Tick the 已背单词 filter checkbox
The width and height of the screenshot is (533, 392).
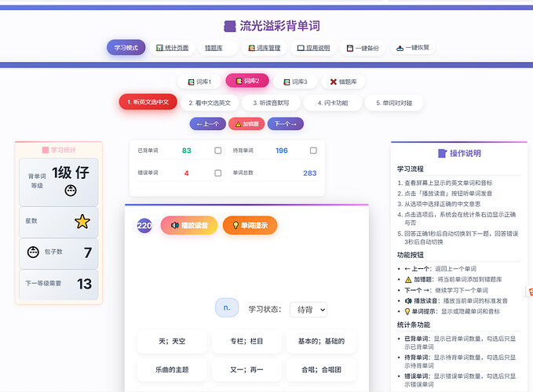[218, 151]
